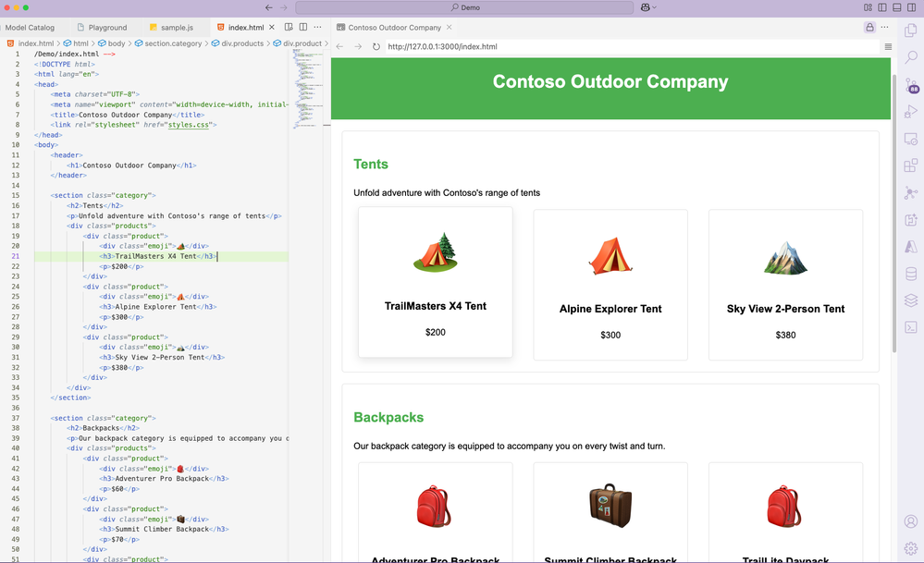Open the Copilot dropdown arrow in title bar

click(x=654, y=7)
